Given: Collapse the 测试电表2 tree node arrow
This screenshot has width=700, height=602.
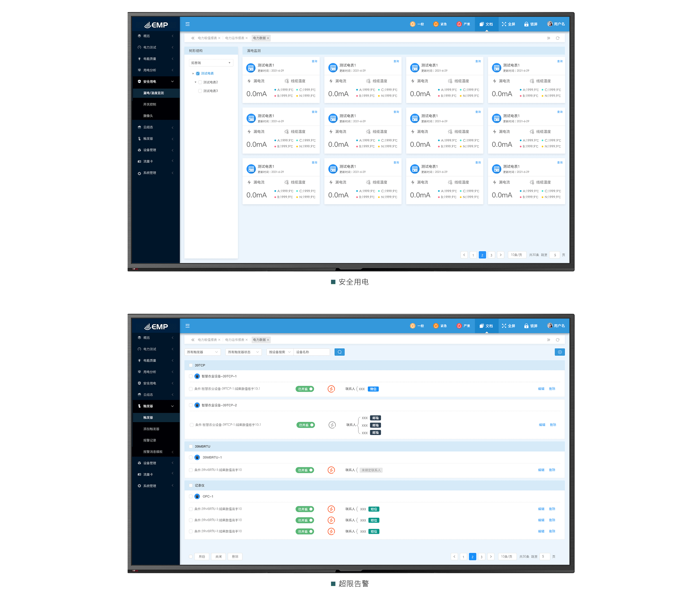Looking at the screenshot, I should [x=195, y=82].
